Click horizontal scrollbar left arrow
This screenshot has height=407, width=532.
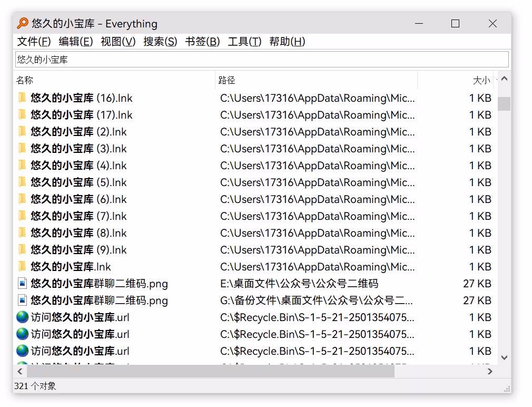tap(20, 371)
